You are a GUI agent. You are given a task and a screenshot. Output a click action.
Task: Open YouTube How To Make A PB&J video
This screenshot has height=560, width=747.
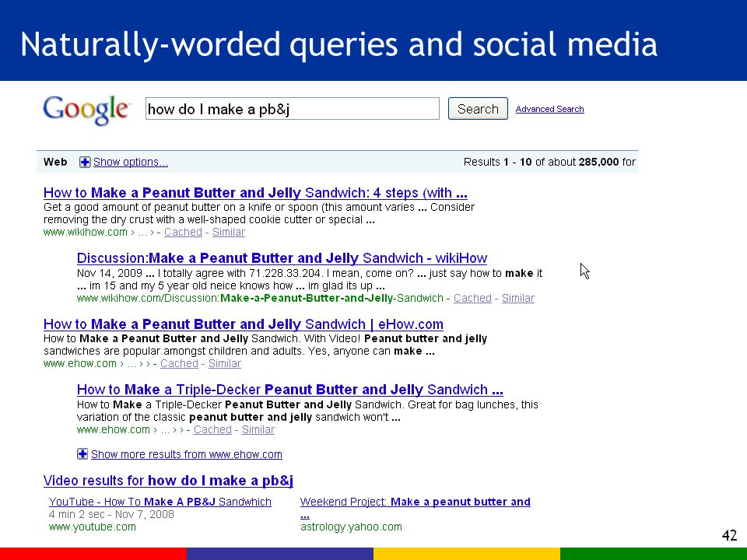(160, 502)
